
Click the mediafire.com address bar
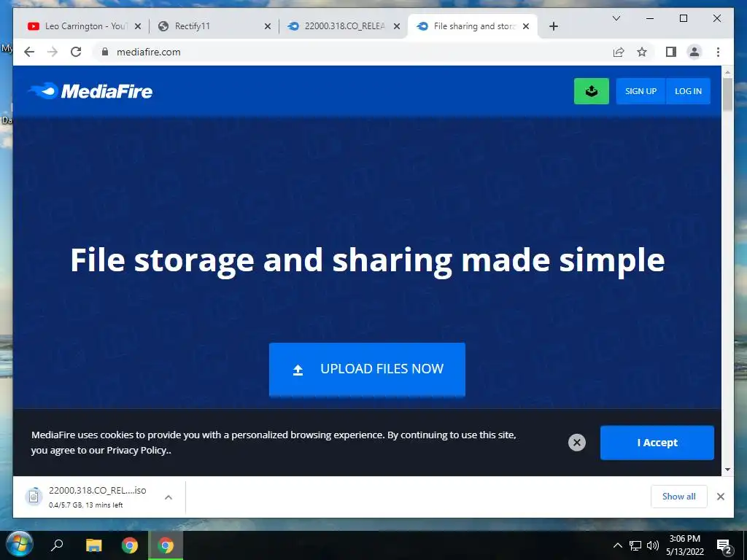(x=352, y=52)
